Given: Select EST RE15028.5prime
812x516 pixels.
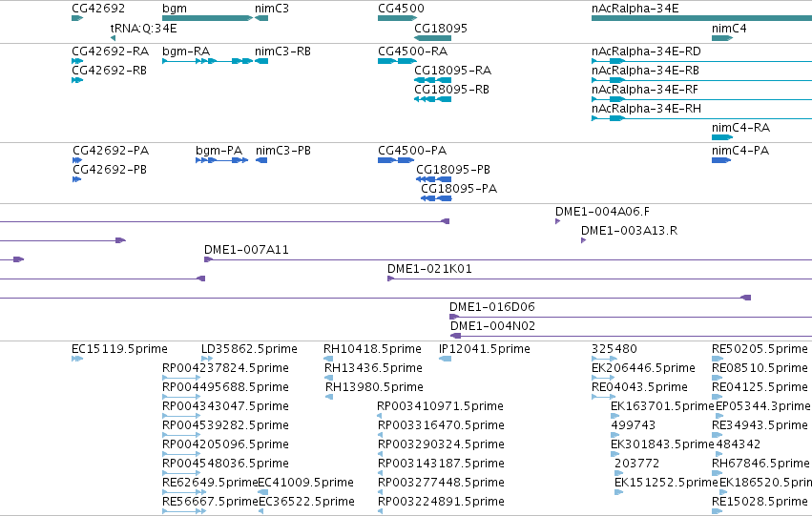Looking at the screenshot, I should point(760,503).
